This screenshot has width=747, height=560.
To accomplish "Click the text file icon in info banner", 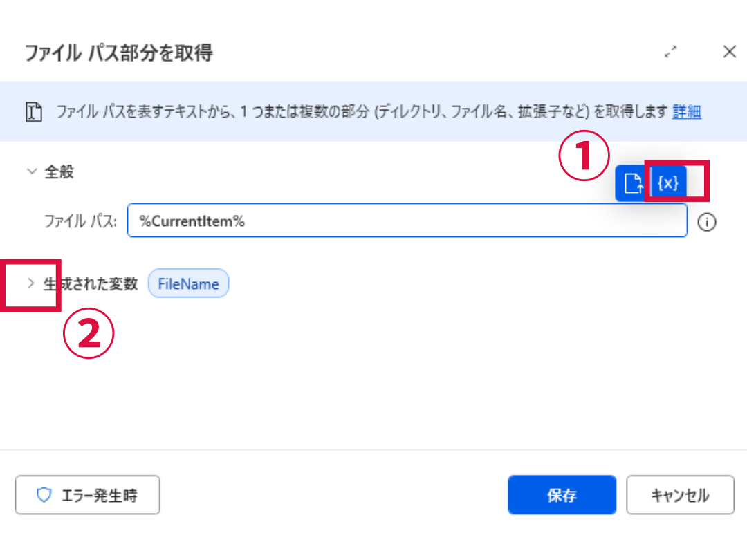I will tap(33, 112).
